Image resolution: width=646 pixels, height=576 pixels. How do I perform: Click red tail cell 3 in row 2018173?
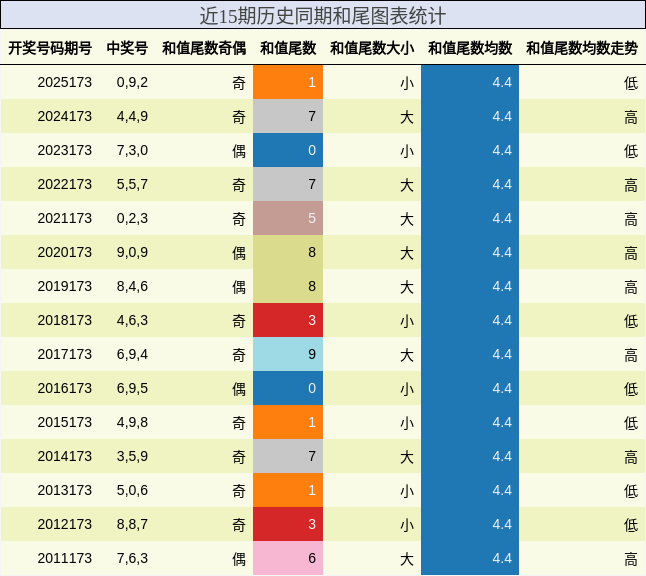coord(288,320)
